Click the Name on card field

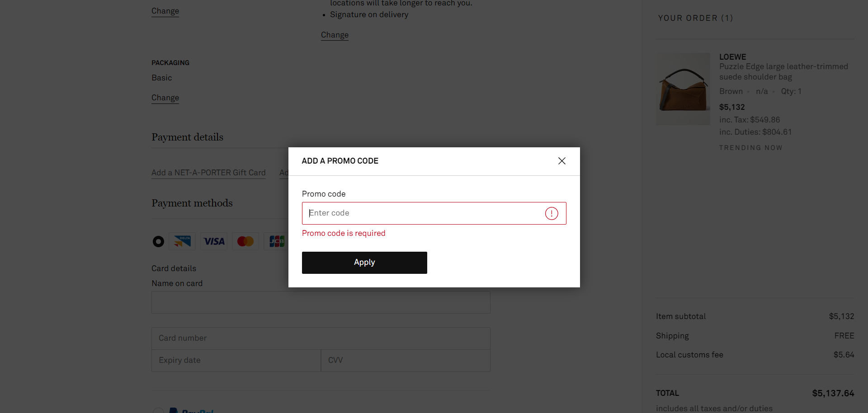(x=321, y=302)
